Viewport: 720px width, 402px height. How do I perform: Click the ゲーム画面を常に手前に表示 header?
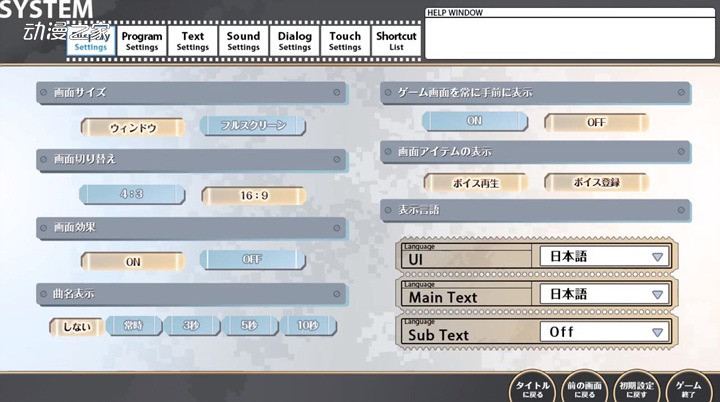pyautogui.click(x=535, y=93)
